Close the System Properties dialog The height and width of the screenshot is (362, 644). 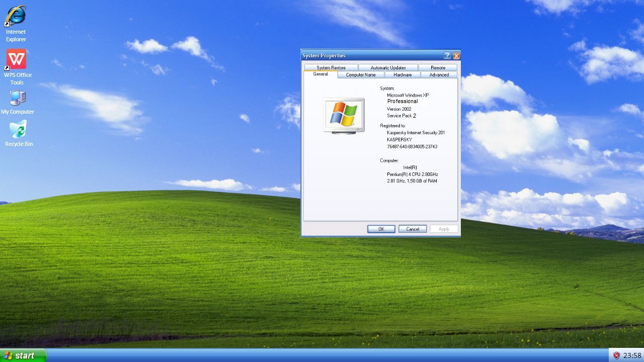tap(456, 55)
